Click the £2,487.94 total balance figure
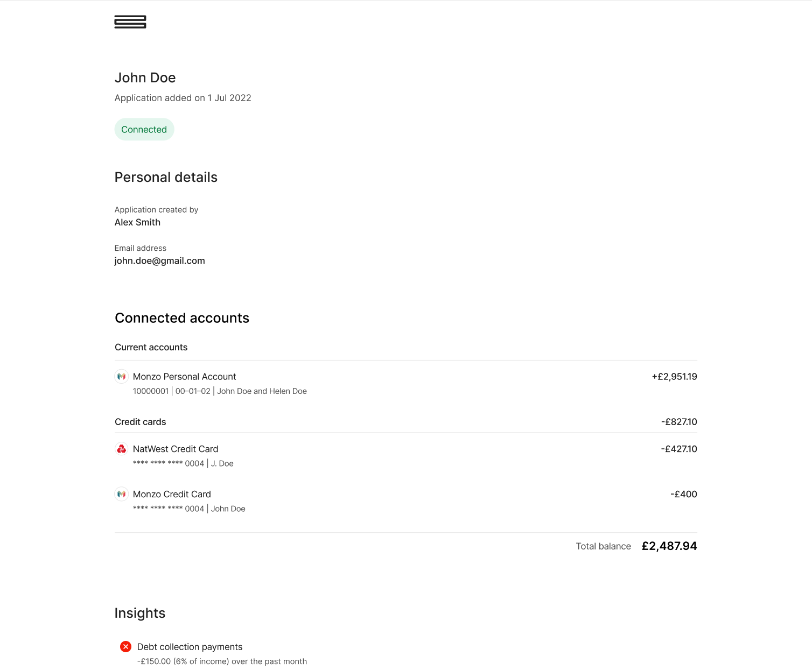This screenshot has height=670, width=812. (669, 546)
